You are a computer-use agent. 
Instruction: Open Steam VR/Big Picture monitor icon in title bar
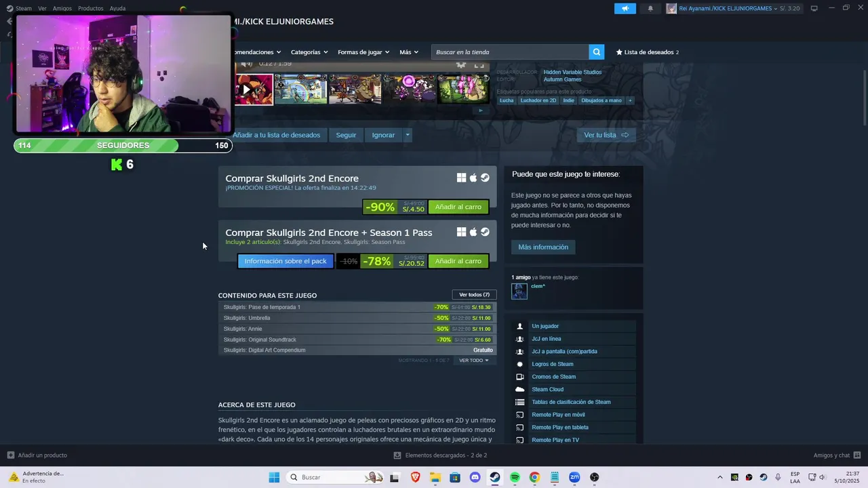[814, 8]
